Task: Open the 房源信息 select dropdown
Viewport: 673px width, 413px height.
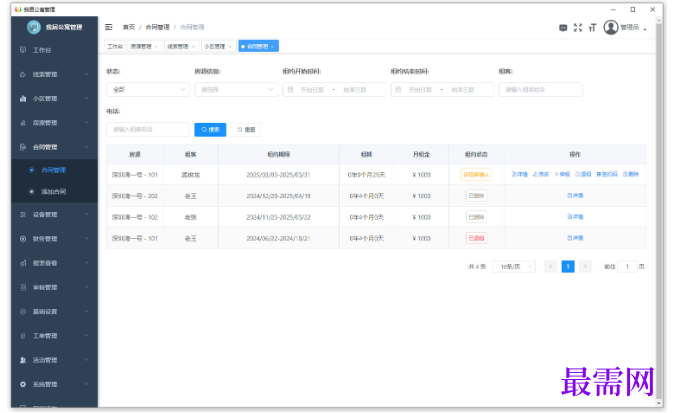Action: (x=236, y=90)
